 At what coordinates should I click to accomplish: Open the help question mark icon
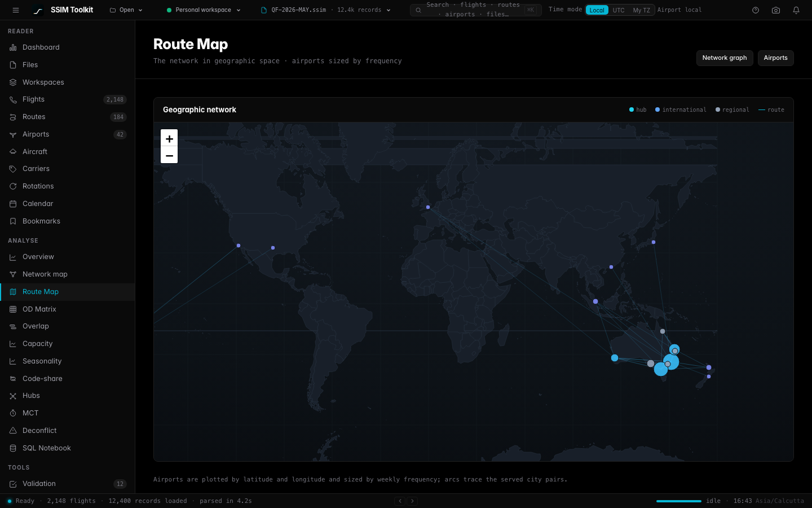click(756, 10)
